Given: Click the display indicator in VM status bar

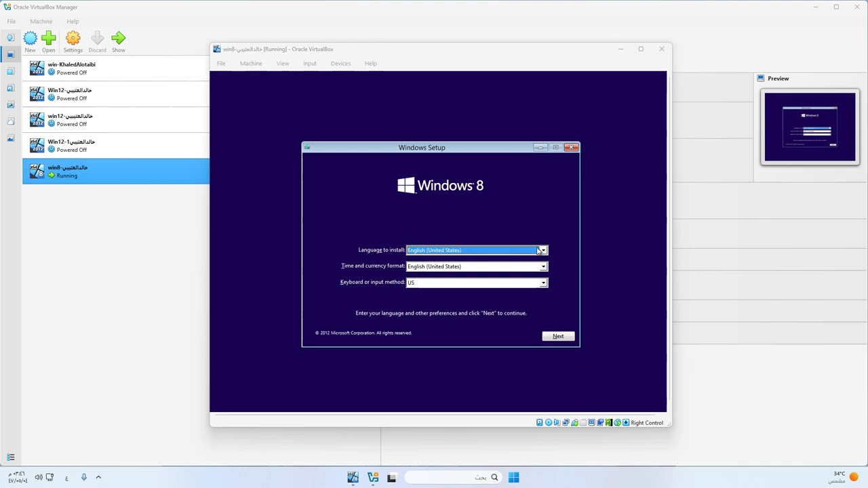Looking at the screenshot, I should pos(592,423).
